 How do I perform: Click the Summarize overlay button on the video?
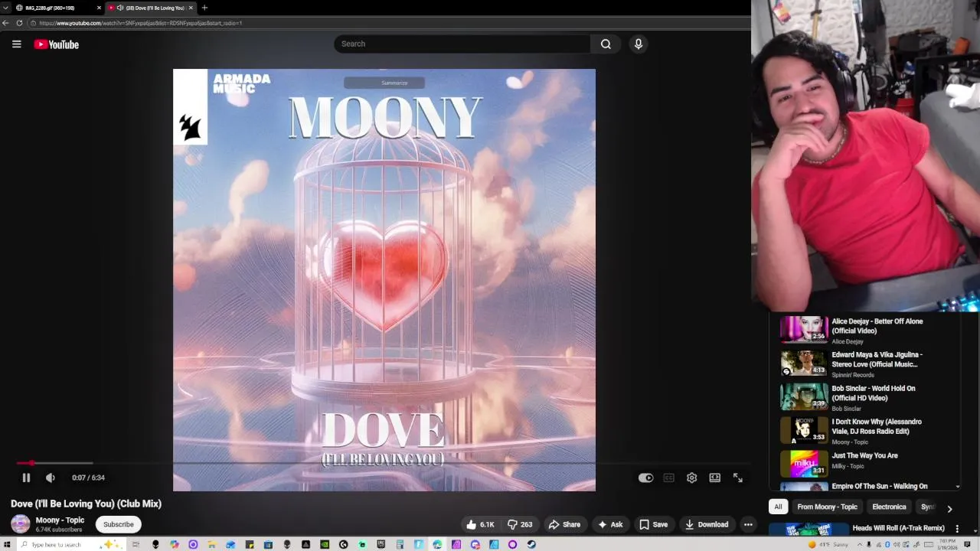tap(384, 83)
